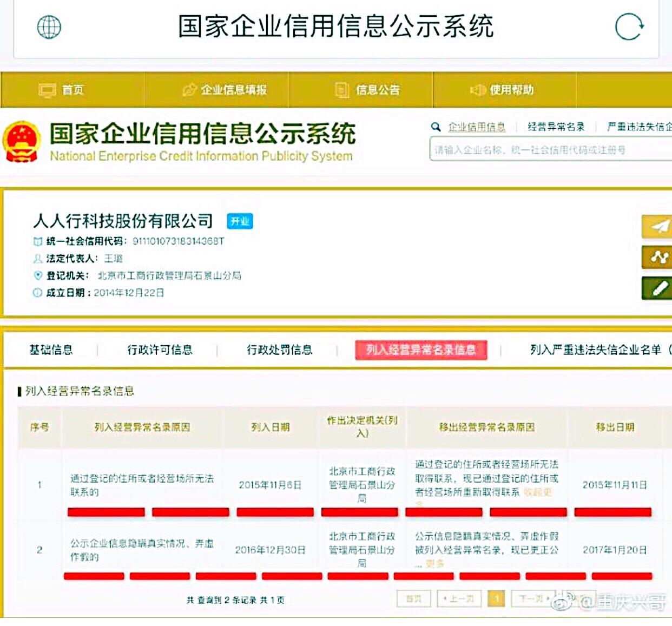
Task: Switch to the 行政处罚信息 tab
Action: (x=280, y=350)
